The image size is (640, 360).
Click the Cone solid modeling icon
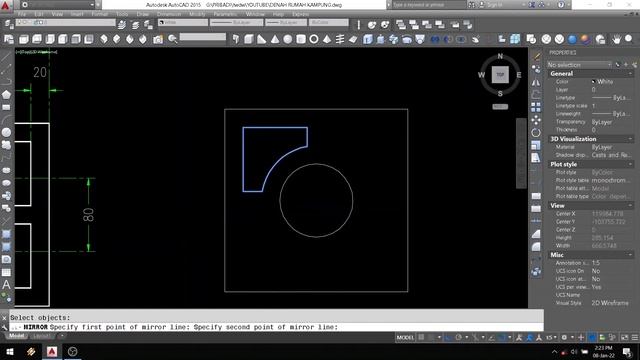(275, 39)
